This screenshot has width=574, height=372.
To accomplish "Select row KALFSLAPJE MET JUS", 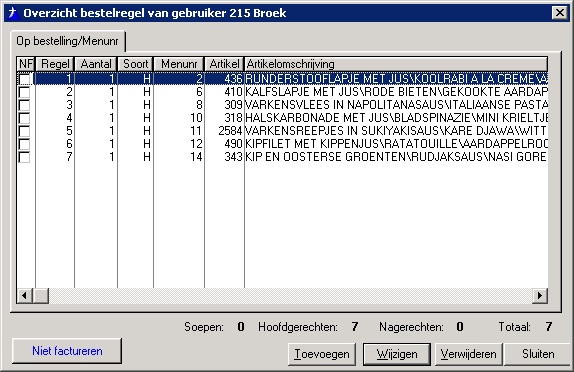I will (x=282, y=92).
